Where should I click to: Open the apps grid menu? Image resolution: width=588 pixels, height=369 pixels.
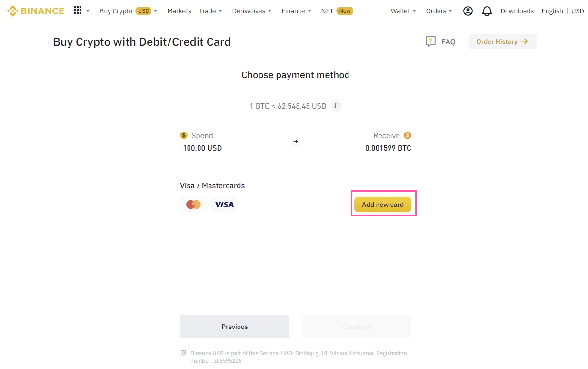78,10
